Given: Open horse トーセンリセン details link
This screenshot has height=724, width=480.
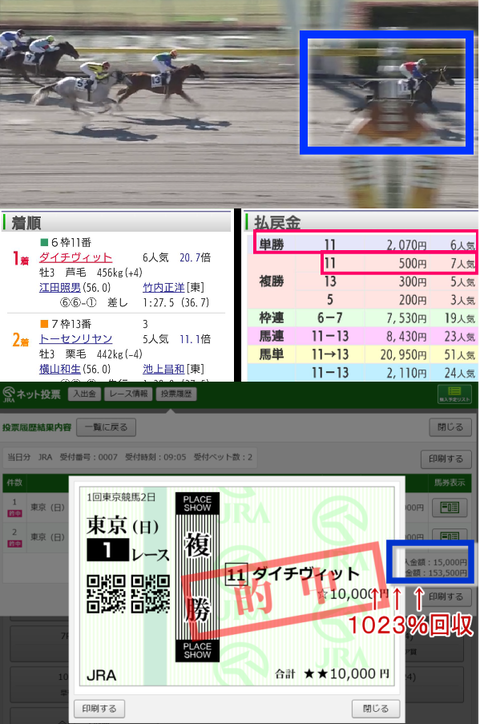Looking at the screenshot, I should pyautogui.click(x=76, y=339).
